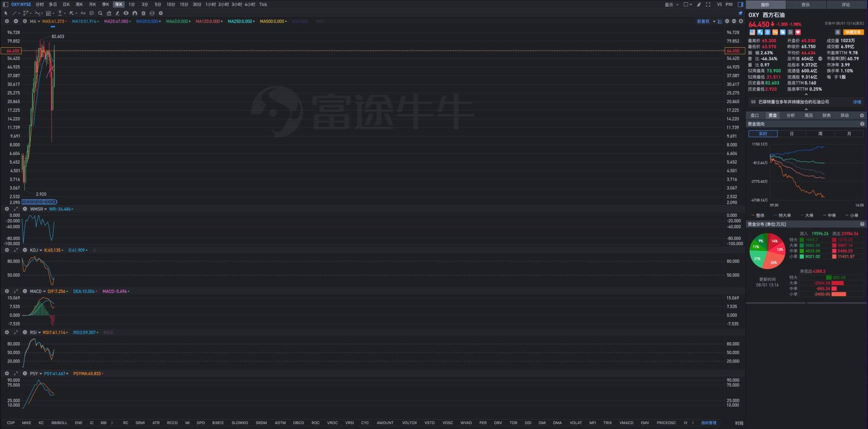Delete drawings with the trash icon
The image size is (868, 429).
point(143,13)
